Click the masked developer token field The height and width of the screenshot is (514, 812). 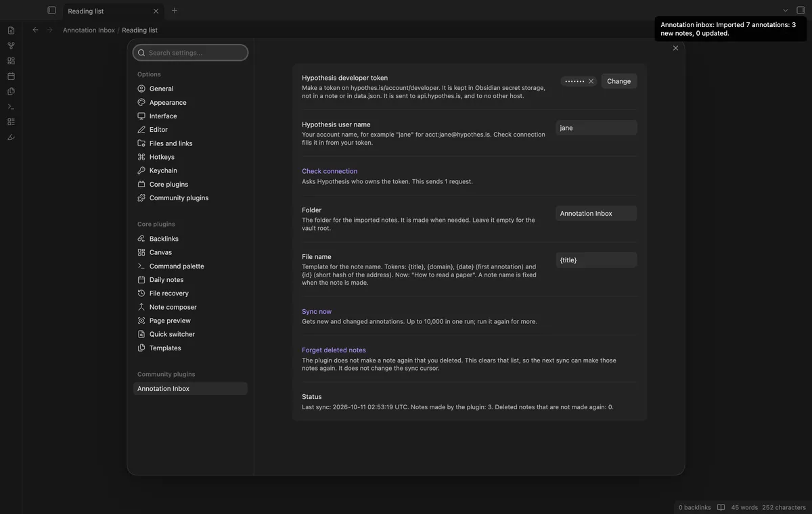(x=579, y=81)
